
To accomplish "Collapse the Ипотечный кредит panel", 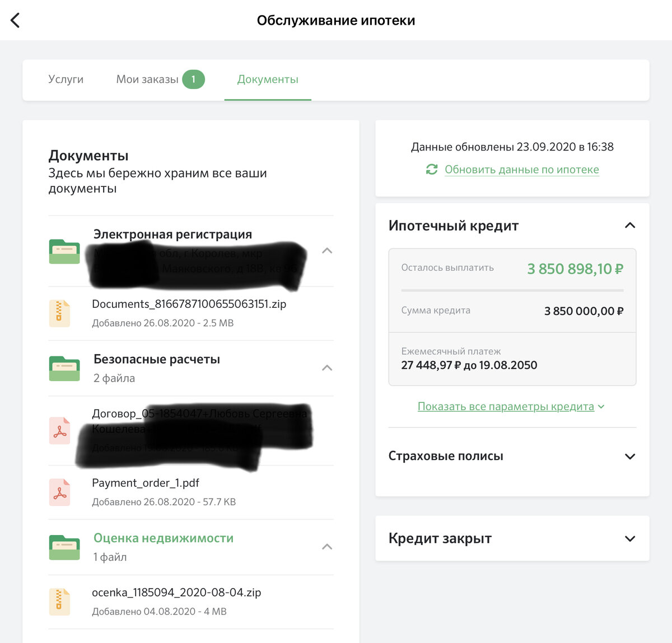I will [630, 226].
